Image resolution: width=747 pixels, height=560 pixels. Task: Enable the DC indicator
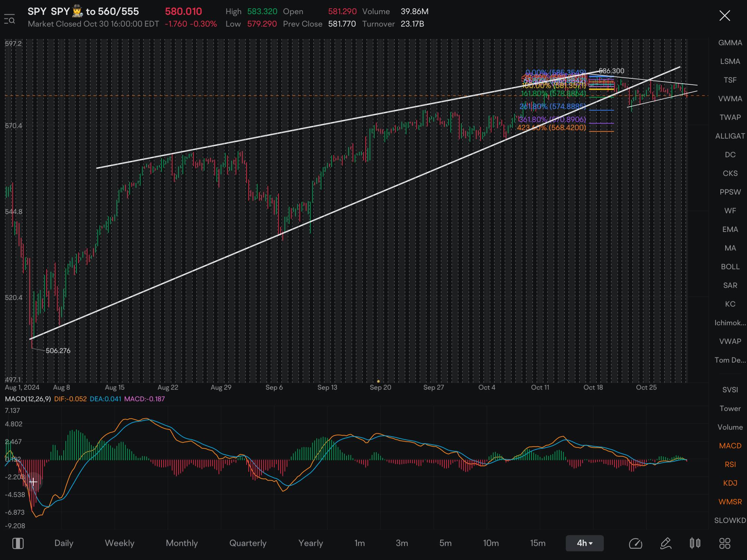730,155
